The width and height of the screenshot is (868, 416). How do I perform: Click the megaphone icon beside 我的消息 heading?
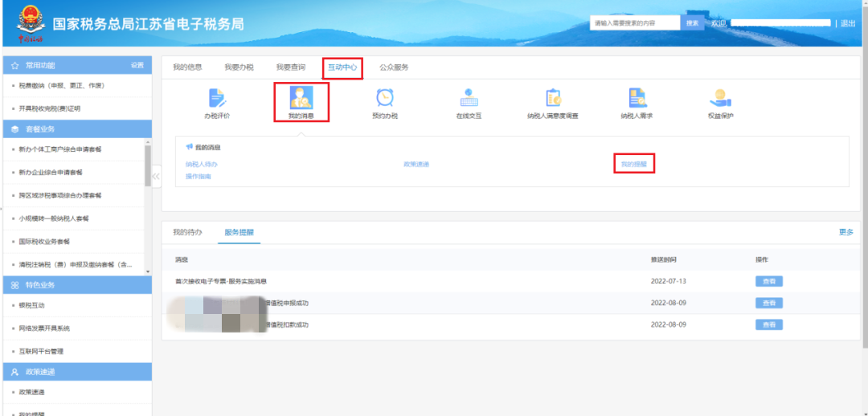point(190,147)
